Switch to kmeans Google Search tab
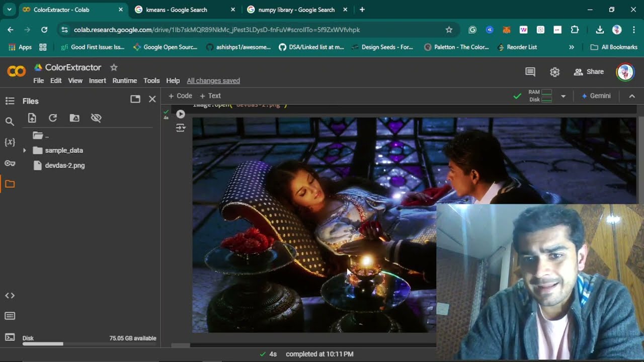644x362 pixels. 185,10
